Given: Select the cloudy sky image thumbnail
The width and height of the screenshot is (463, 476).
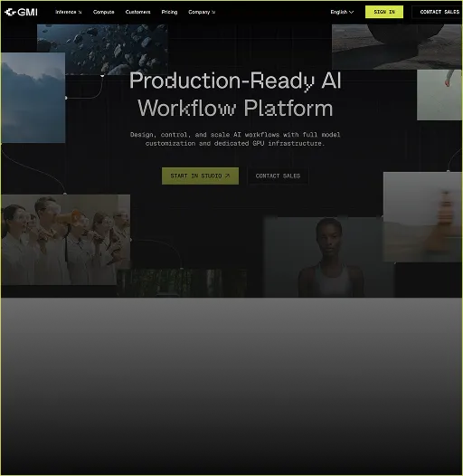Looking at the screenshot, I should pyautogui.click(x=33, y=98).
